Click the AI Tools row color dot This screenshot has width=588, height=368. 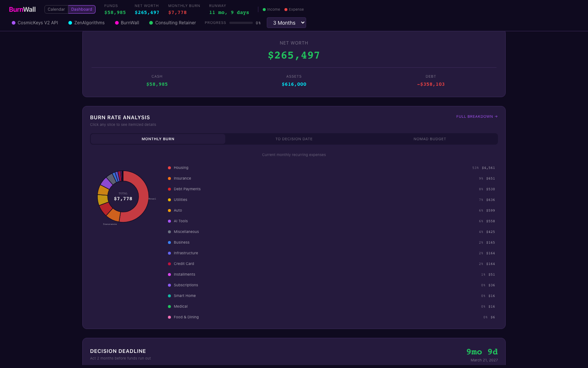click(169, 221)
